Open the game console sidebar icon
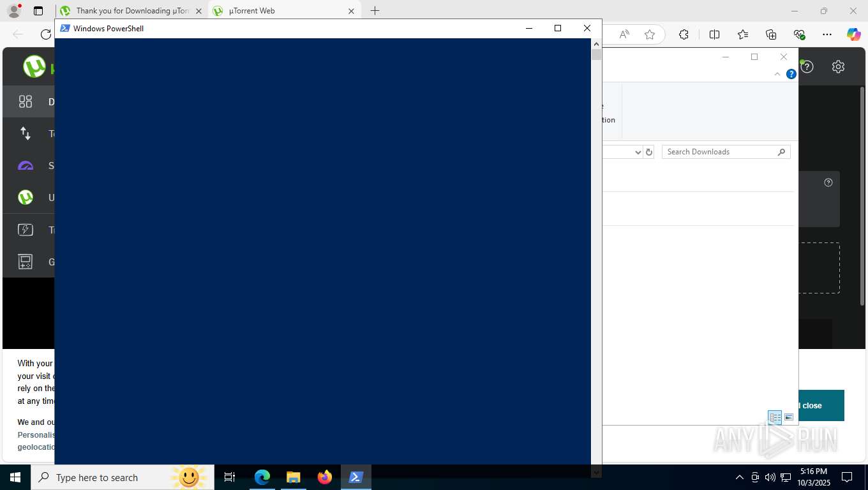Screen dimensions: 868x490 pyautogui.click(x=26, y=262)
